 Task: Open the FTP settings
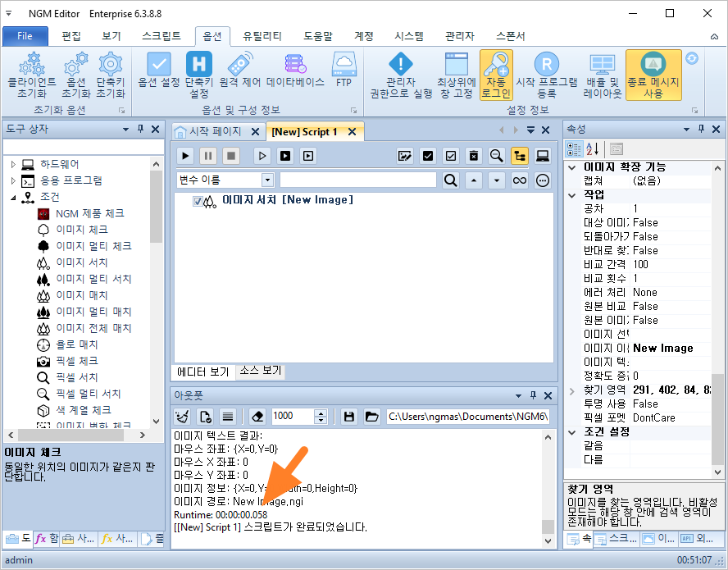pos(344,71)
